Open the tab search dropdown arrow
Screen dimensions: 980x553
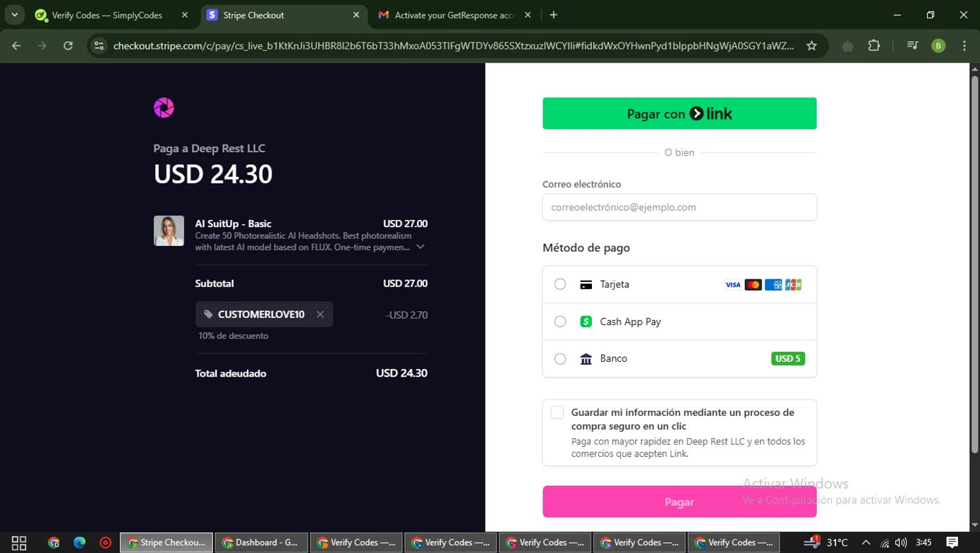(x=14, y=14)
